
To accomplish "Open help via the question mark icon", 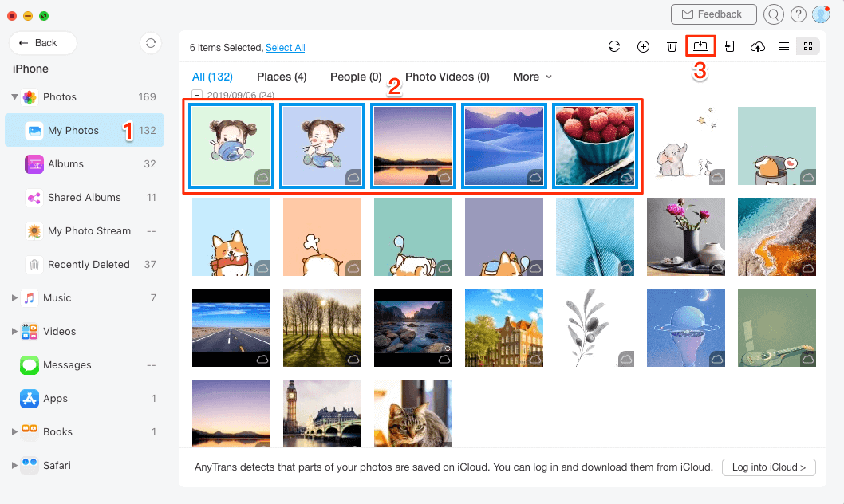I will click(x=798, y=14).
